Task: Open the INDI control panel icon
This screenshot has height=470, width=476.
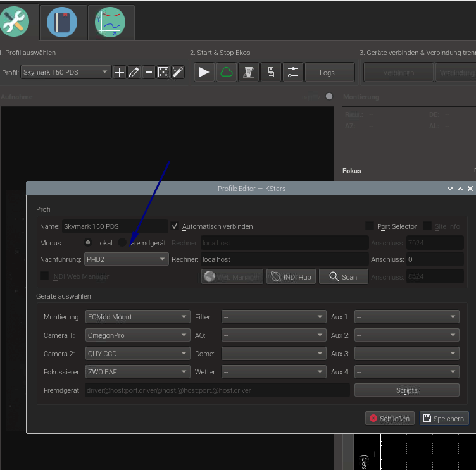Action: (x=249, y=72)
